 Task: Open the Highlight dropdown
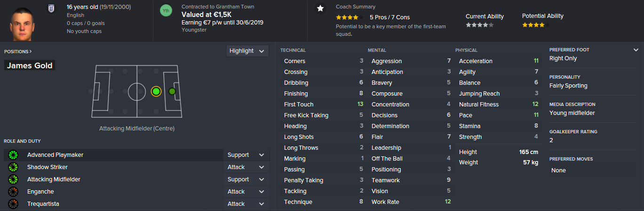point(247,51)
